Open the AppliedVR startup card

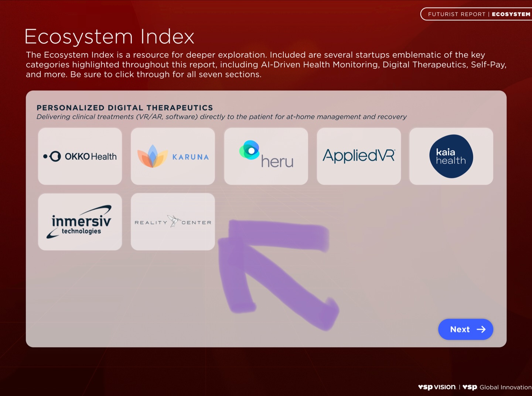[359, 156]
